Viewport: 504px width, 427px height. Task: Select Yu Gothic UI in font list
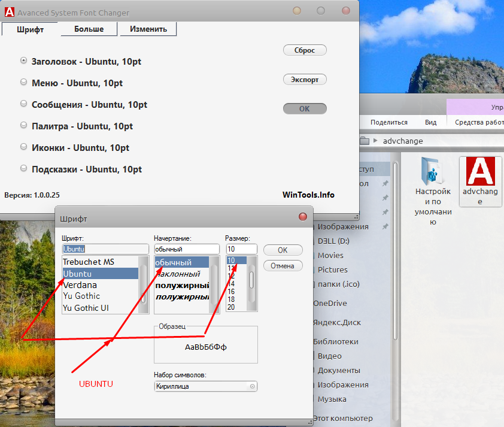pyautogui.click(x=86, y=308)
